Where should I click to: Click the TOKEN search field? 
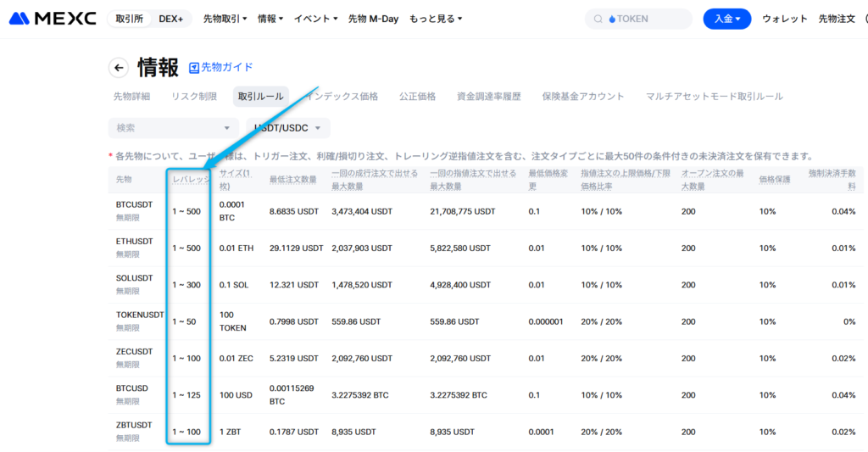click(639, 19)
